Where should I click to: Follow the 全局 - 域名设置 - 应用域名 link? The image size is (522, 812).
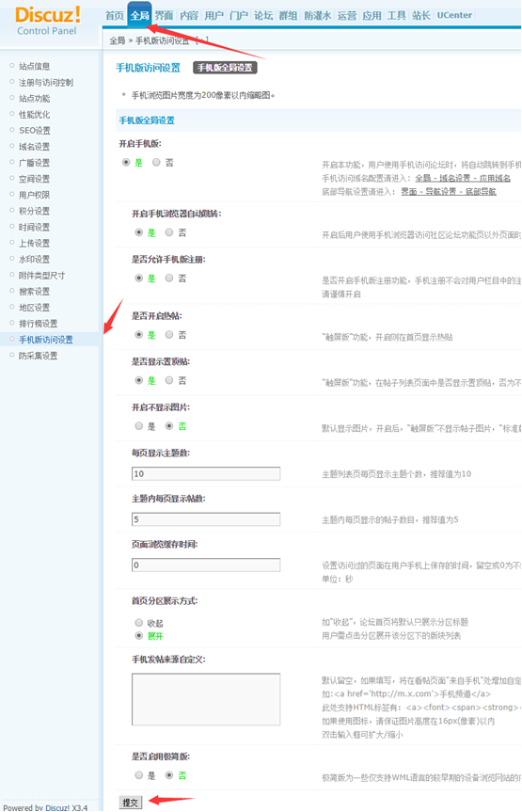463,178
